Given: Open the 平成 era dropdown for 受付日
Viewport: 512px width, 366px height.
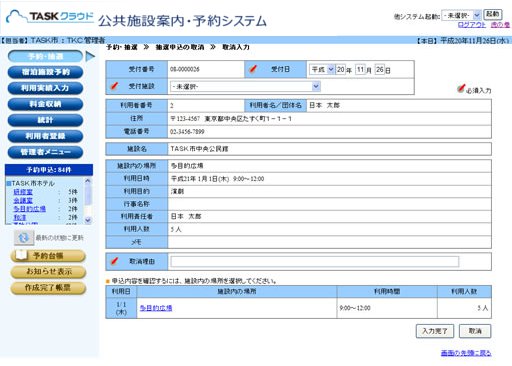Looking at the screenshot, I should coord(322,69).
